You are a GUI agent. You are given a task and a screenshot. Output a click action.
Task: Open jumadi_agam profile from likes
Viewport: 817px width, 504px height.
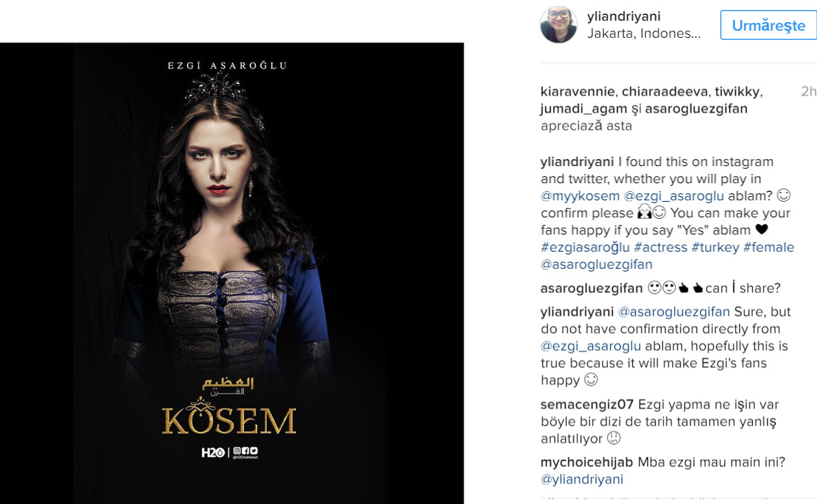tap(584, 109)
